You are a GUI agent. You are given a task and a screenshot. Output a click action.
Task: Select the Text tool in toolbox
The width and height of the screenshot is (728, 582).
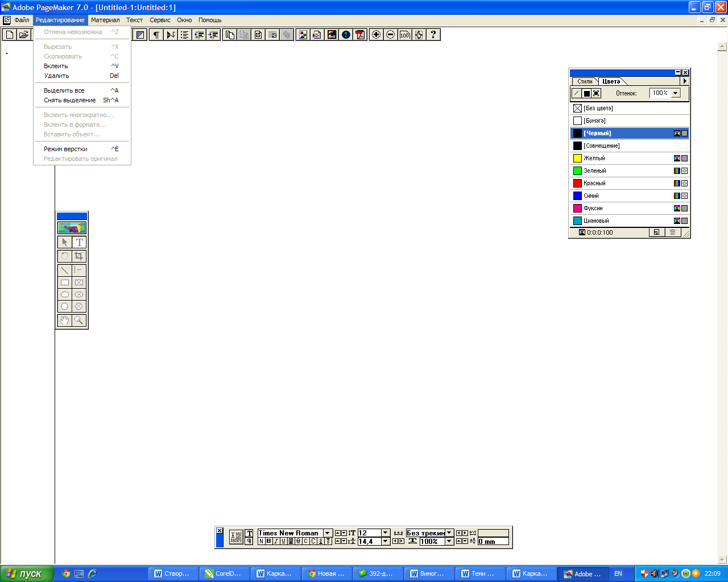coord(79,242)
